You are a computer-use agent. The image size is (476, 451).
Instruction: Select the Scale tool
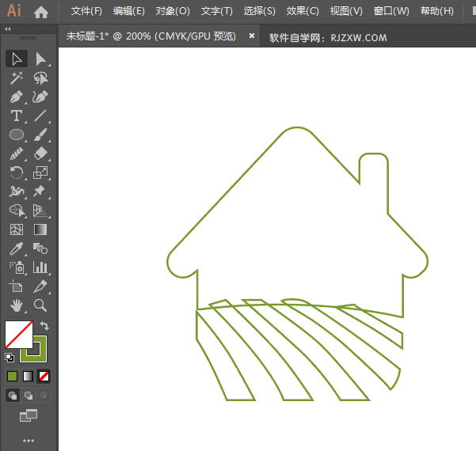(x=40, y=172)
